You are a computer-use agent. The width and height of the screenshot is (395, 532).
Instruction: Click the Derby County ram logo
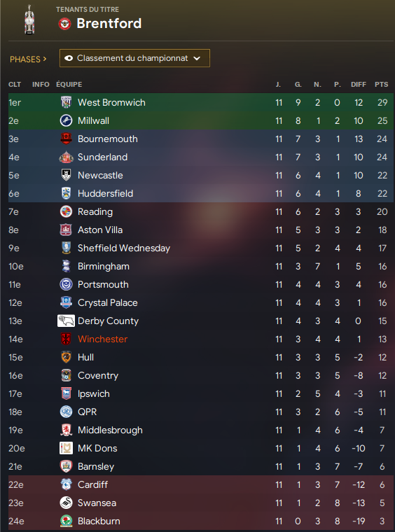click(x=66, y=321)
